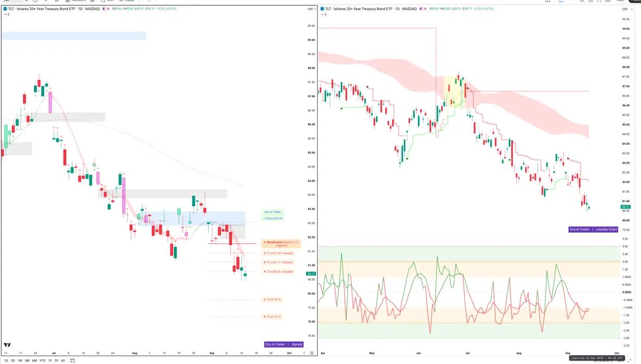
Task: Click the green 'Ocs Ai Trader' label above Stop
Action: click(x=272, y=212)
